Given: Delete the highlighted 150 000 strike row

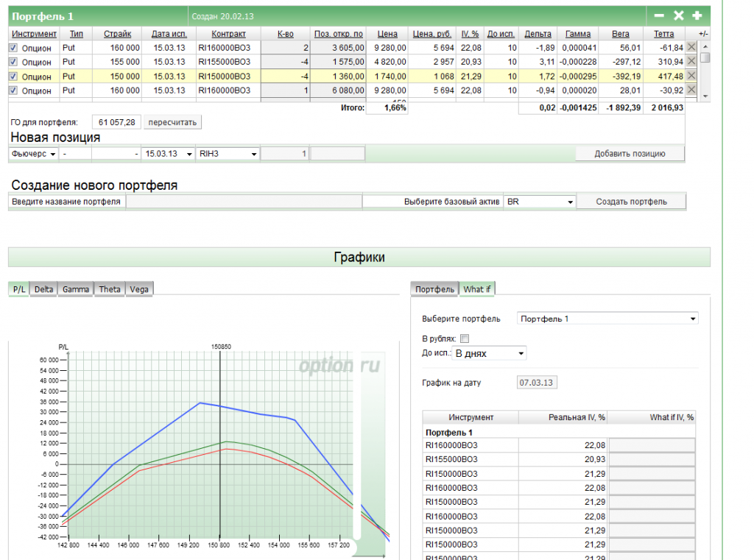Looking at the screenshot, I should coord(691,76).
